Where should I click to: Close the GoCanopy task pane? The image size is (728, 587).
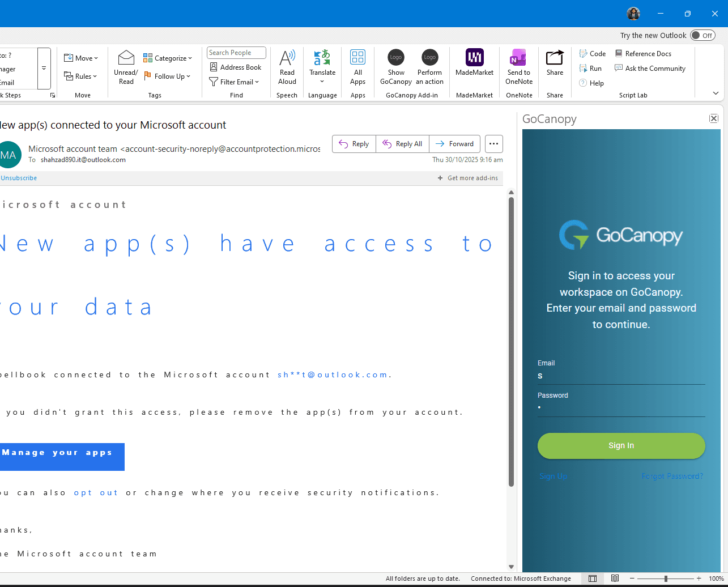coord(714,118)
